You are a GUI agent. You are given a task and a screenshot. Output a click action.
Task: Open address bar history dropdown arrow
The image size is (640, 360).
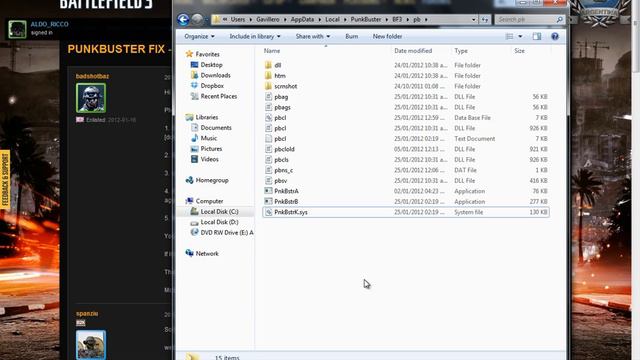click(x=473, y=19)
